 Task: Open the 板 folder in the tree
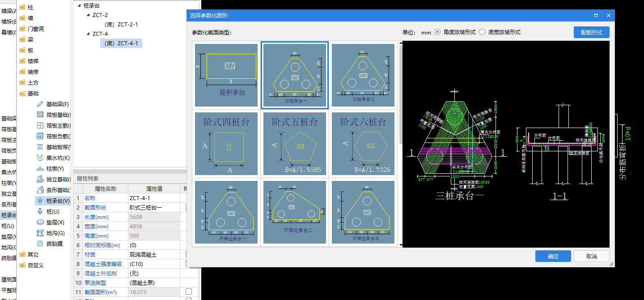click(22, 51)
